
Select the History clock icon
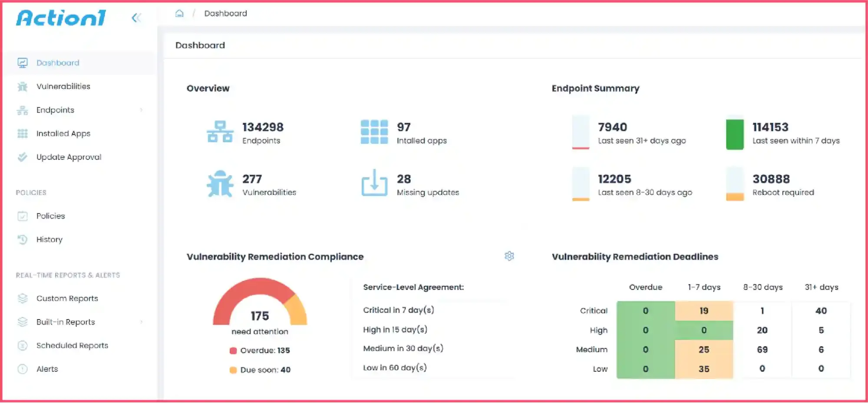coord(23,240)
